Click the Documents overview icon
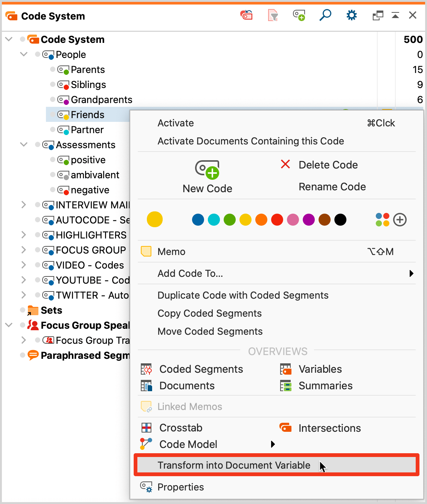The width and height of the screenshot is (427, 504). 146,386
